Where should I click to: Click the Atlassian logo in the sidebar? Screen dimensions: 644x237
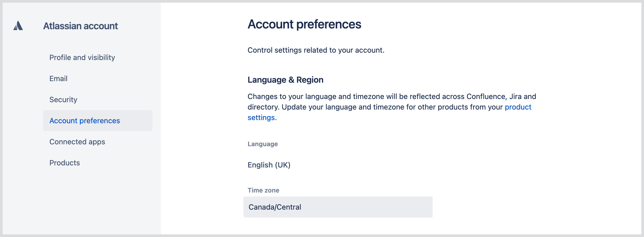(18, 26)
